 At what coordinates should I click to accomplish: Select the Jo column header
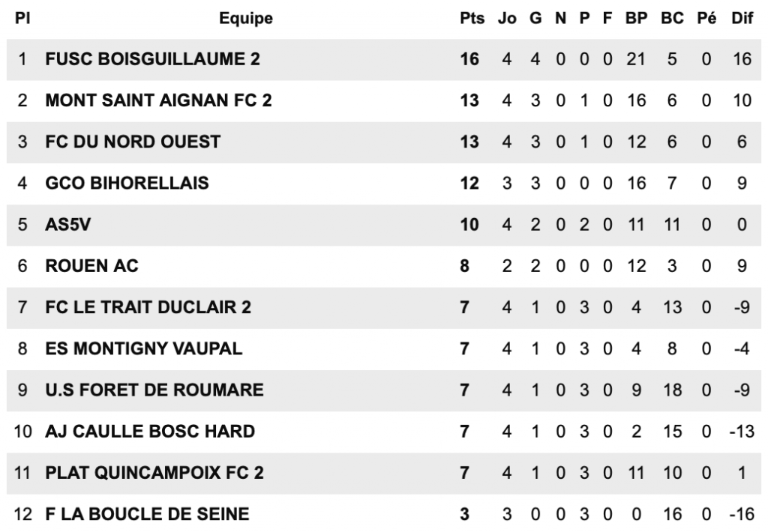point(507,18)
